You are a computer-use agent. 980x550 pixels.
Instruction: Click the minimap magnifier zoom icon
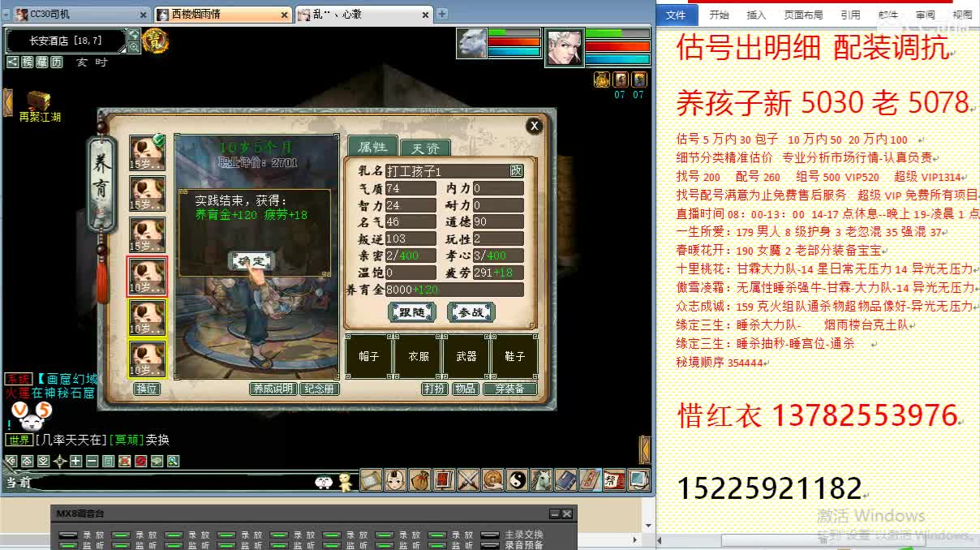pos(134,47)
